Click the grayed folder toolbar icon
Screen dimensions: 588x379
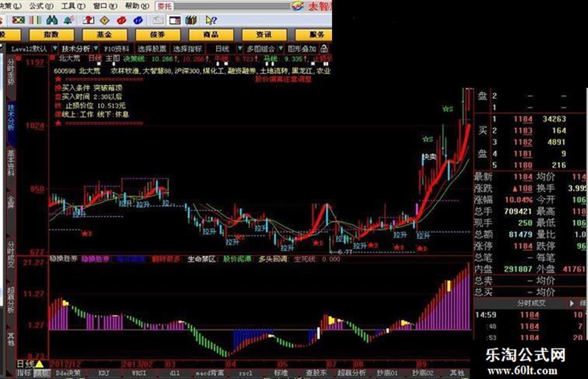(158, 21)
